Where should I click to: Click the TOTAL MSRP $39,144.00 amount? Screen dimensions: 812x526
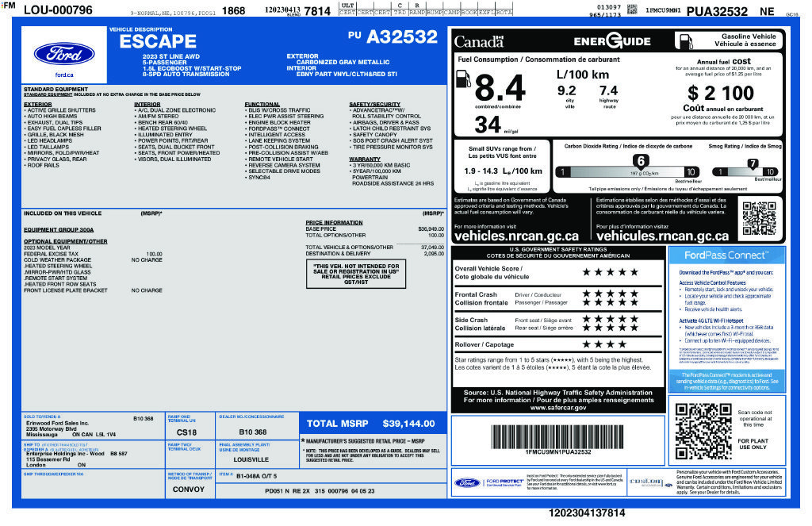tap(408, 424)
